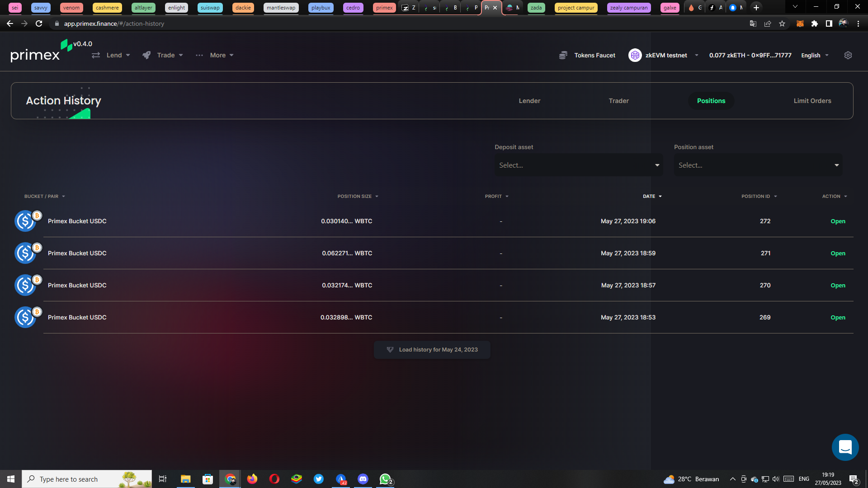
Task: Click date May 27, 2023 18:53
Action: (628, 318)
